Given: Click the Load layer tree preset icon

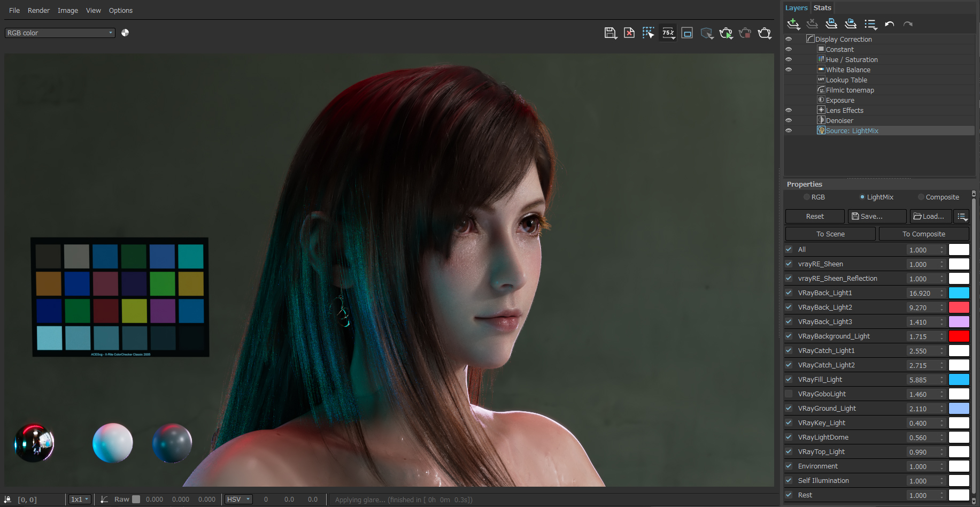Looking at the screenshot, I should (x=851, y=24).
